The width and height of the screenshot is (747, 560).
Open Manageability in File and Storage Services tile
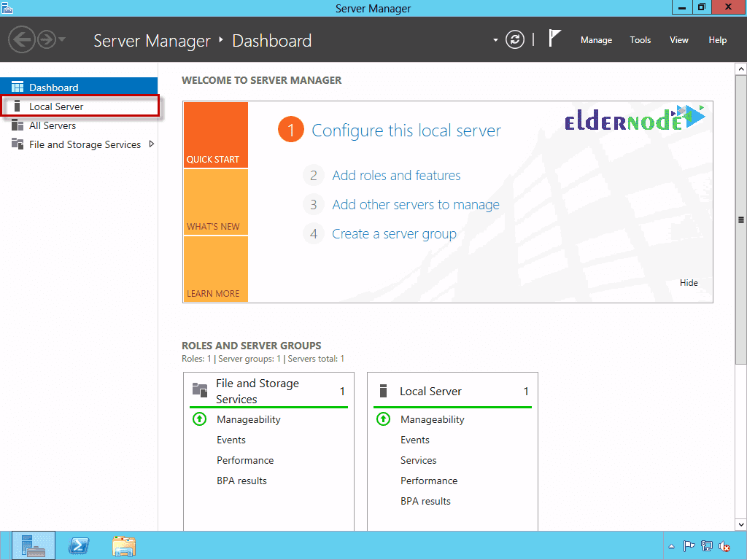248,419
